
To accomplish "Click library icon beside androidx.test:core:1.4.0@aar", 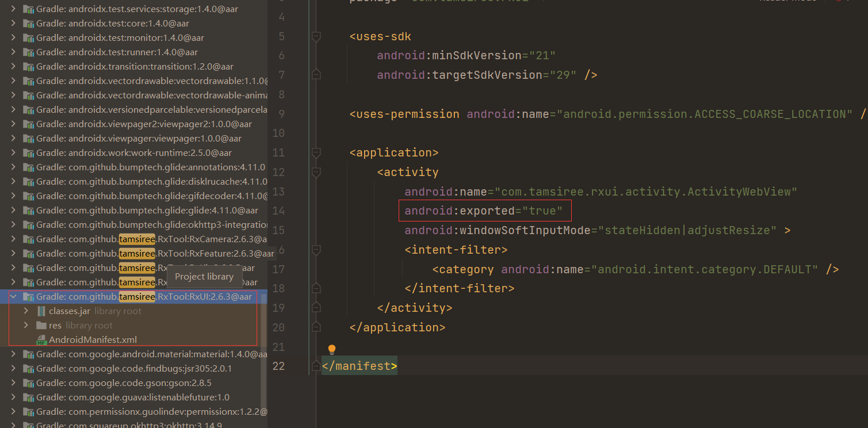I will click(29, 24).
